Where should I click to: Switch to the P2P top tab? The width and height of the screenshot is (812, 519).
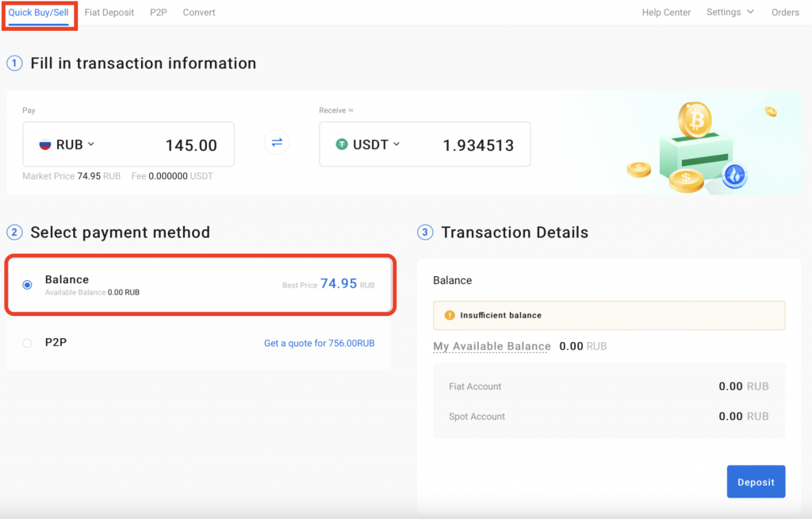(159, 13)
